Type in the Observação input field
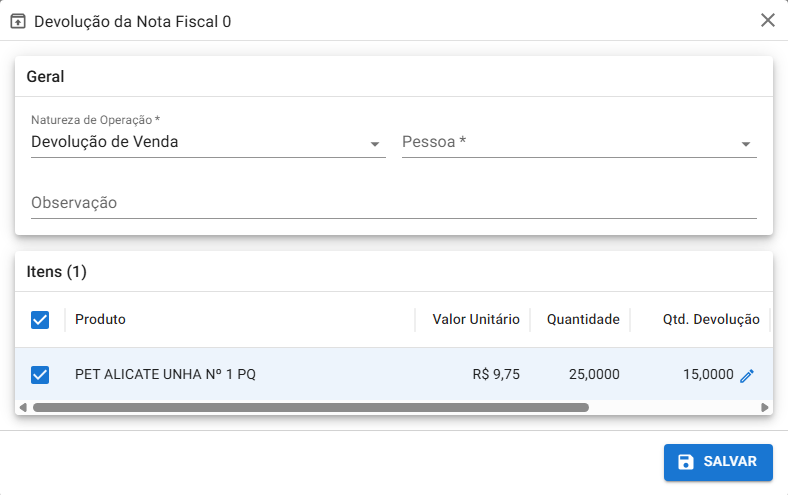 tap(393, 203)
